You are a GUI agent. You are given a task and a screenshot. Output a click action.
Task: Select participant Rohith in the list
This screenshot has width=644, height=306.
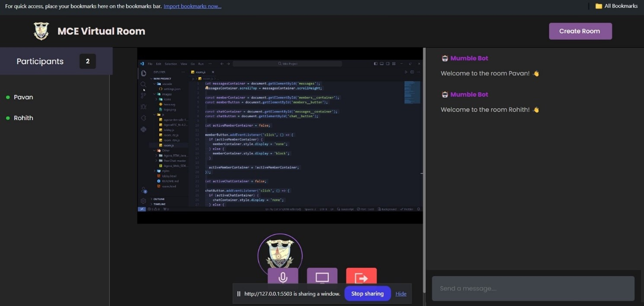coord(23,118)
